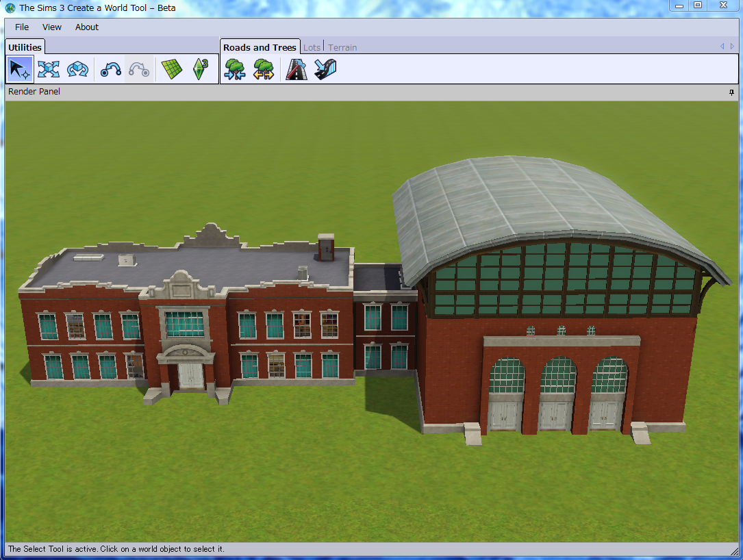This screenshot has height=560, width=743.
Task: Click the sidewalk tool icon with blue arrow
Action: [x=325, y=69]
